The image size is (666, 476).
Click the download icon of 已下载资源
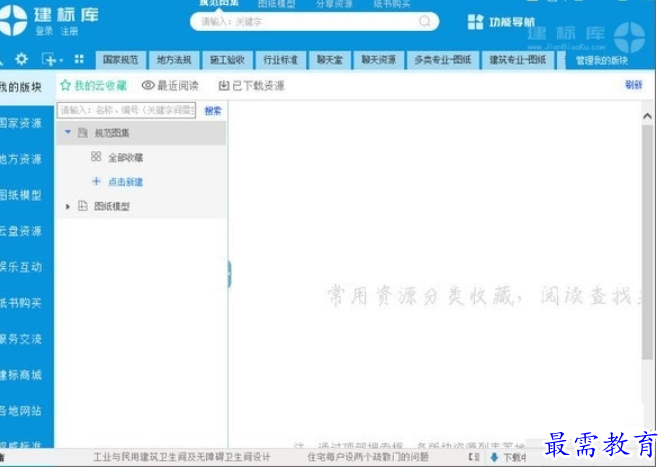click(223, 86)
